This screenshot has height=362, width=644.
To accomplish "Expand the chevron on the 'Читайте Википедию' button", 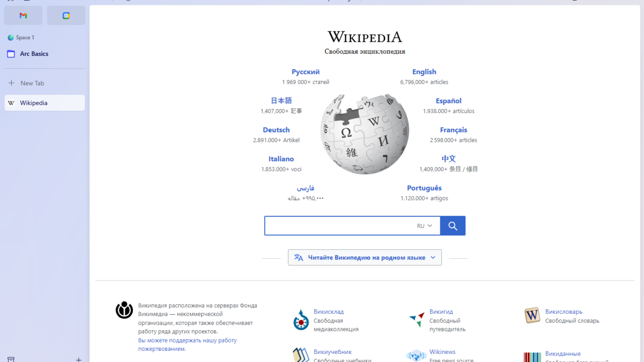I will click(433, 257).
